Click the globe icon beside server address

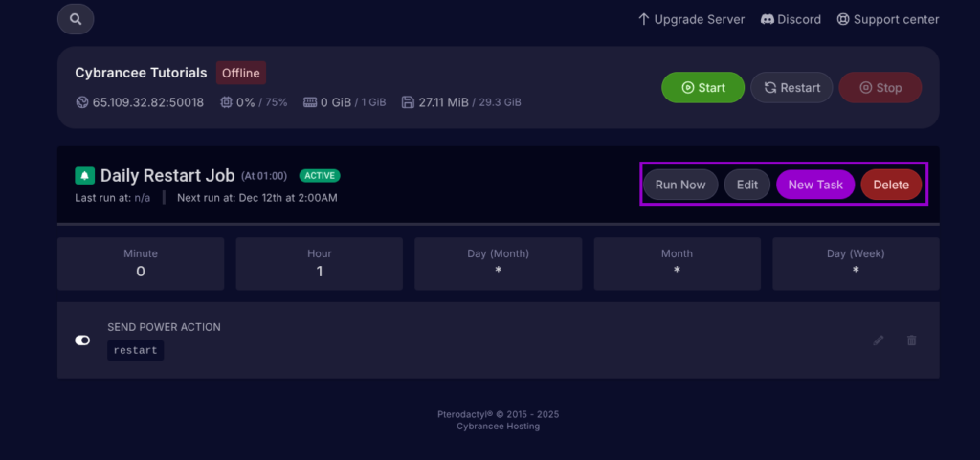82,102
